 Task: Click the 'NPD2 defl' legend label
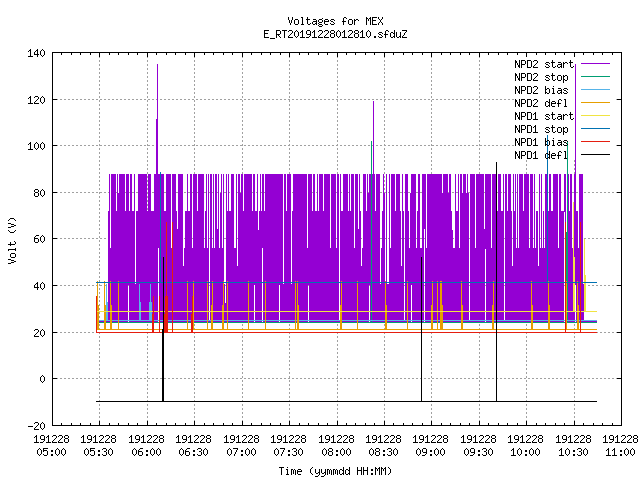(541, 103)
